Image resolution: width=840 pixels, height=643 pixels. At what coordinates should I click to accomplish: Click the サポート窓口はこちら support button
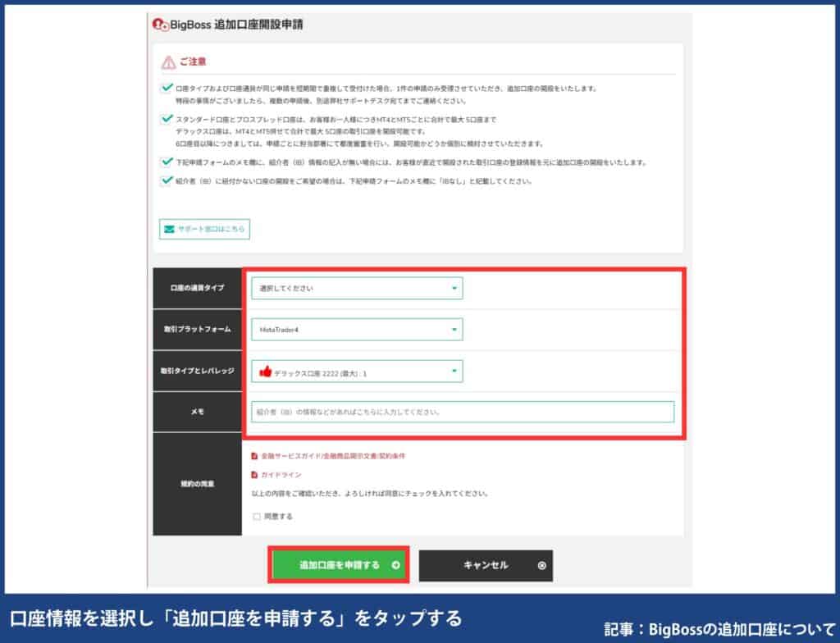click(203, 230)
